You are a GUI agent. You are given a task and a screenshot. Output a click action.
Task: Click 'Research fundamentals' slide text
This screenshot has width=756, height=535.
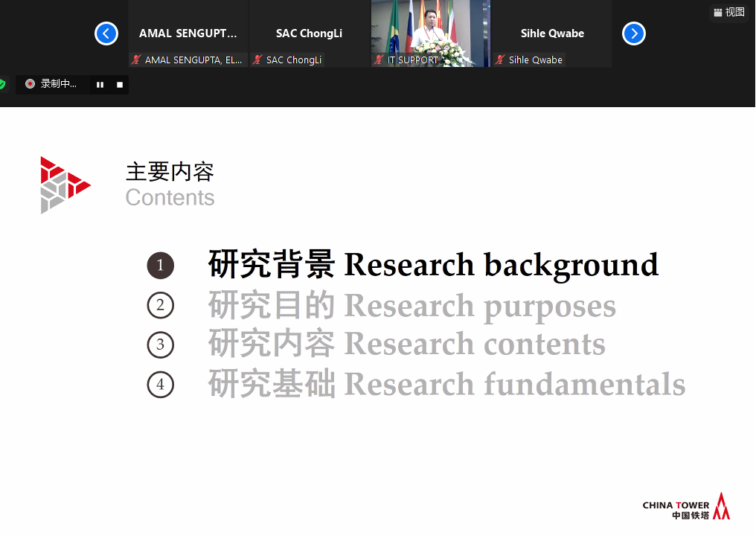[x=515, y=384]
